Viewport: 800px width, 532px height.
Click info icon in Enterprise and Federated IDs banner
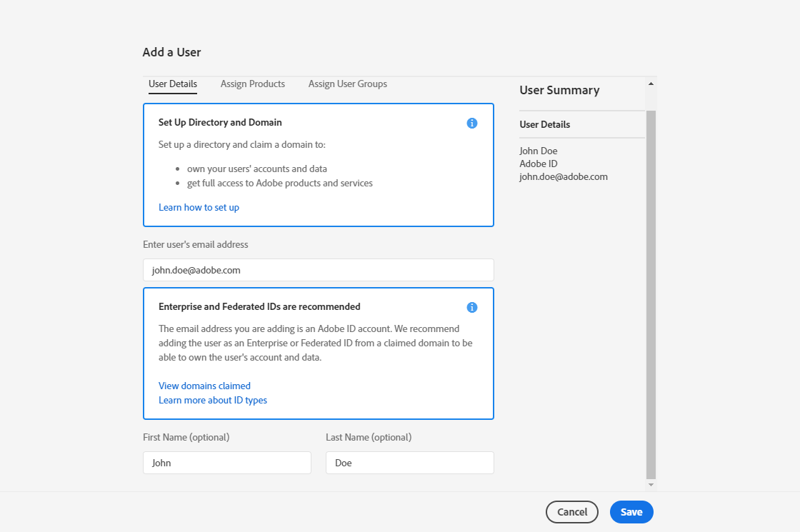tap(471, 307)
